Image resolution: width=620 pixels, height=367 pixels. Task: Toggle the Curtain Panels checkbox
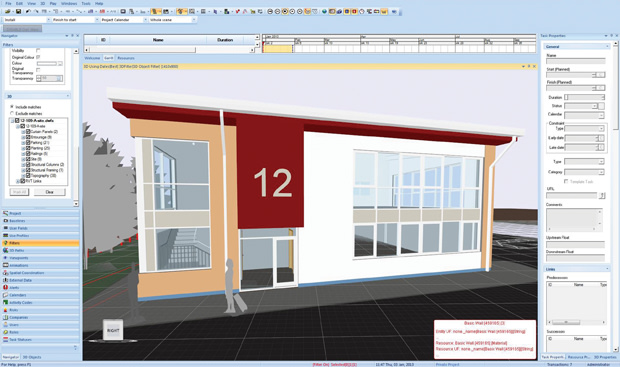[28, 131]
